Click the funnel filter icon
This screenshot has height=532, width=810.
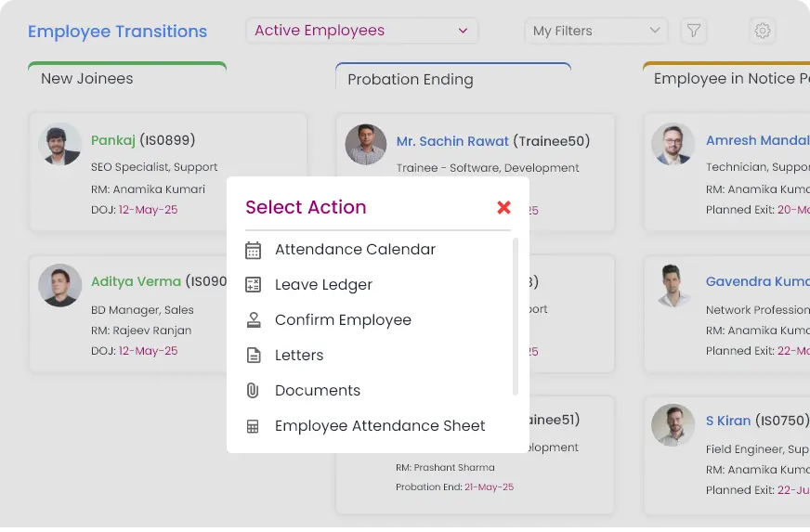[x=693, y=31]
